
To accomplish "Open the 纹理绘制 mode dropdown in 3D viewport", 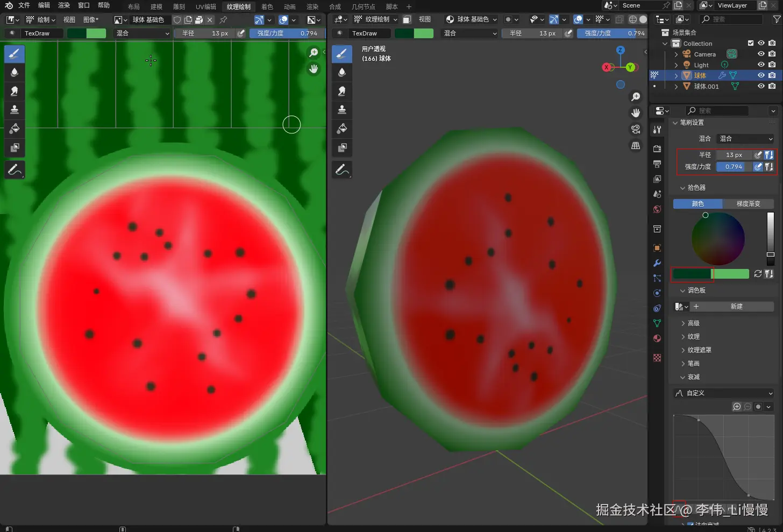I will pos(375,19).
